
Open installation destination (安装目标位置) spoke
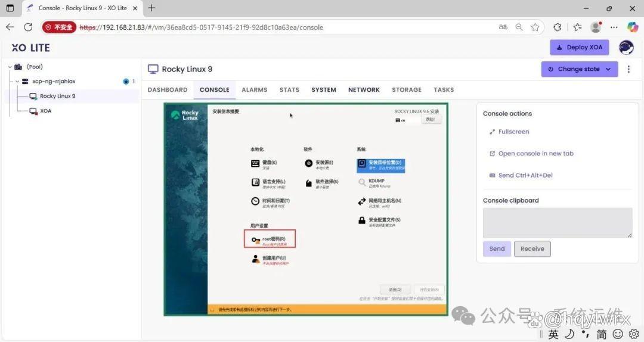point(380,165)
